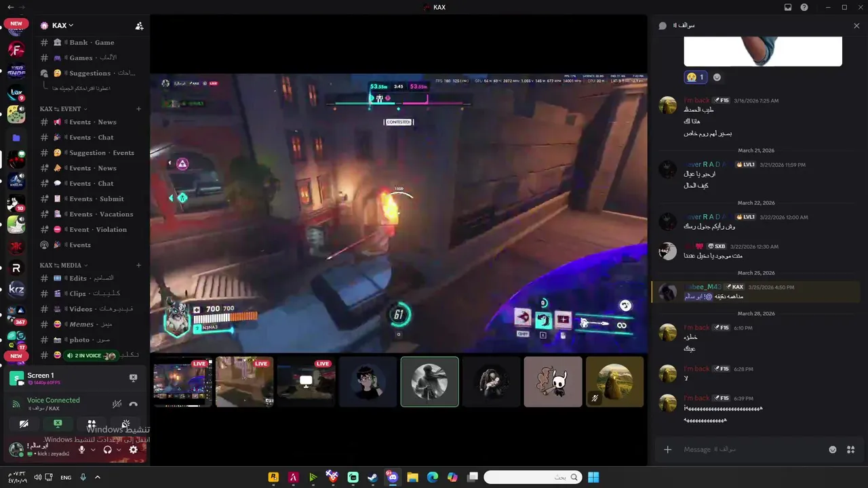The width and height of the screenshot is (868, 488).
Task: Disconnect from voice with hang-up icon
Action: coord(134,404)
